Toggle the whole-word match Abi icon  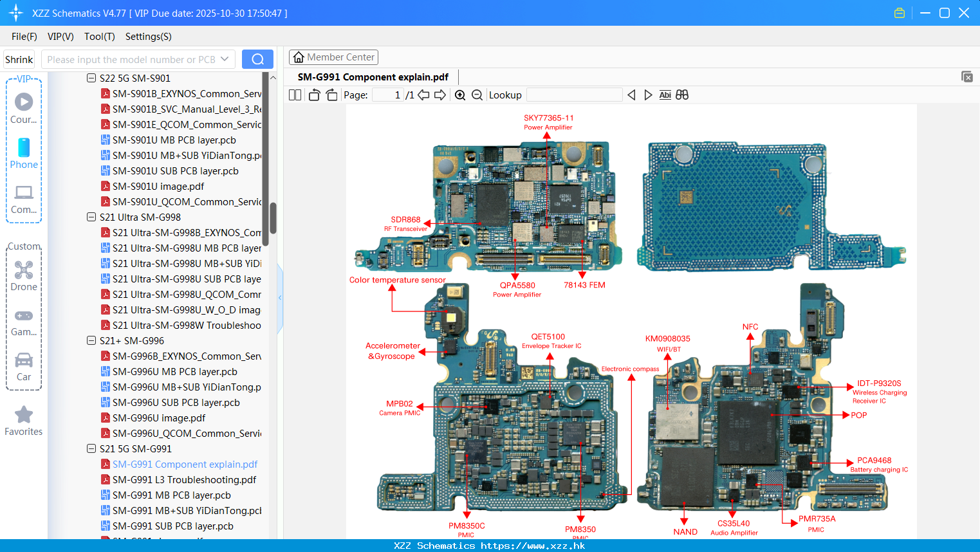click(x=665, y=95)
